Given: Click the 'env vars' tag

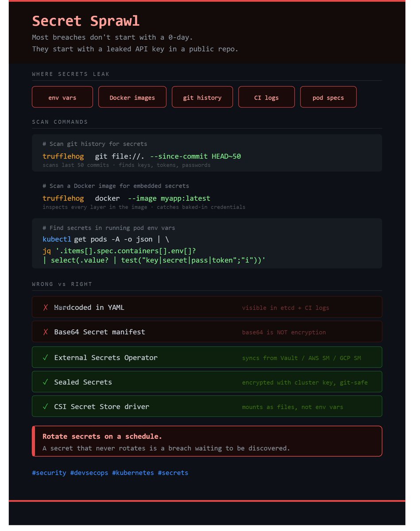Looking at the screenshot, I should click(62, 97).
